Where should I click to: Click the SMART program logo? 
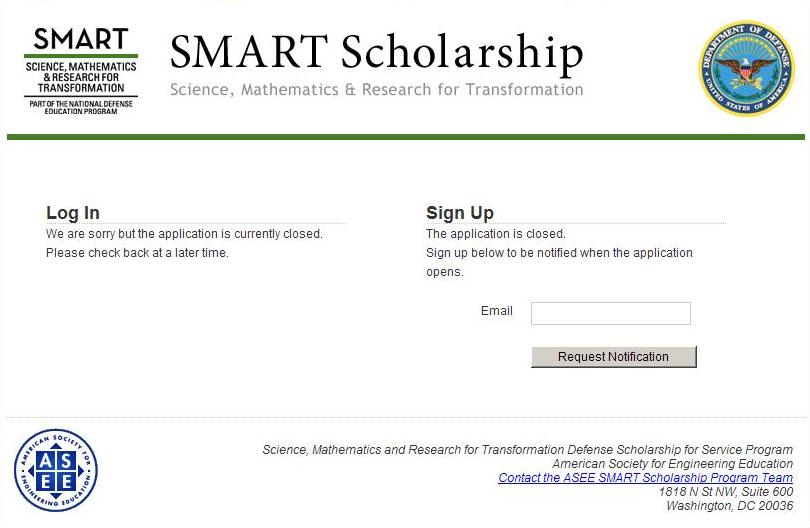coord(81,70)
